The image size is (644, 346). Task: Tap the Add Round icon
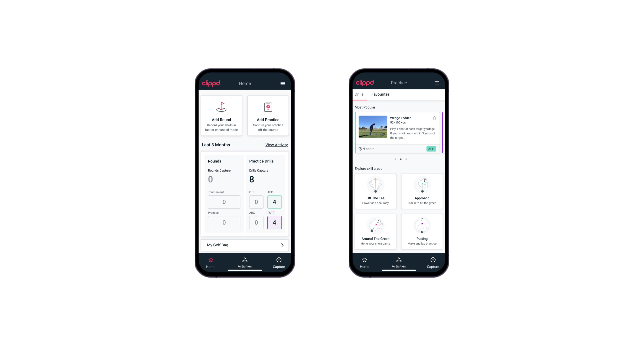click(221, 107)
